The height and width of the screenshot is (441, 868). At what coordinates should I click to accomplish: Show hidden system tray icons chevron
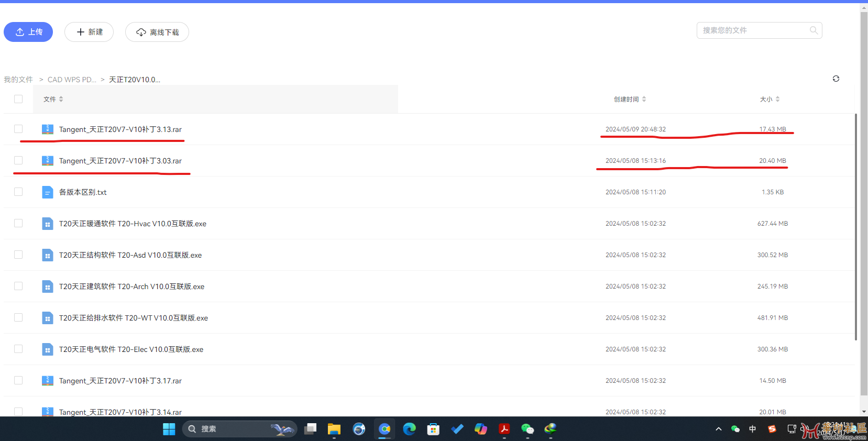pos(719,429)
